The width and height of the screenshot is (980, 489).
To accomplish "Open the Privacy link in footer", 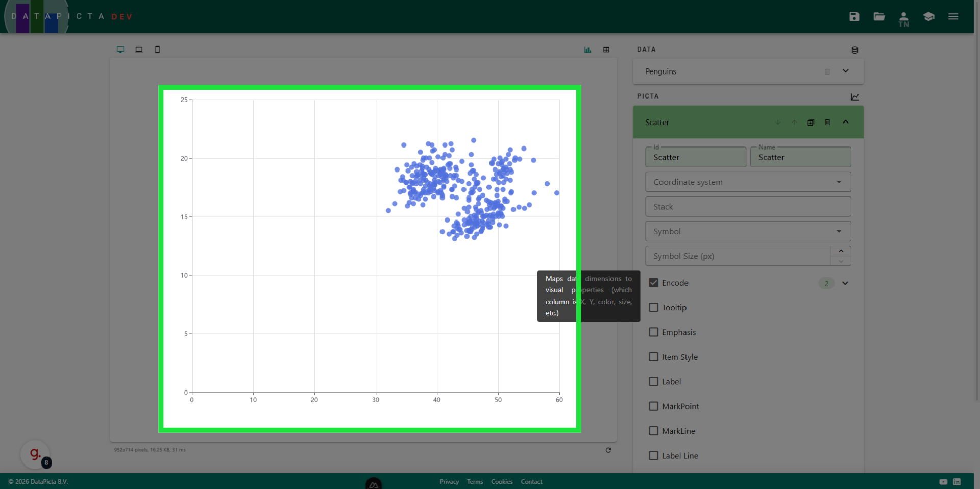I will click(449, 482).
